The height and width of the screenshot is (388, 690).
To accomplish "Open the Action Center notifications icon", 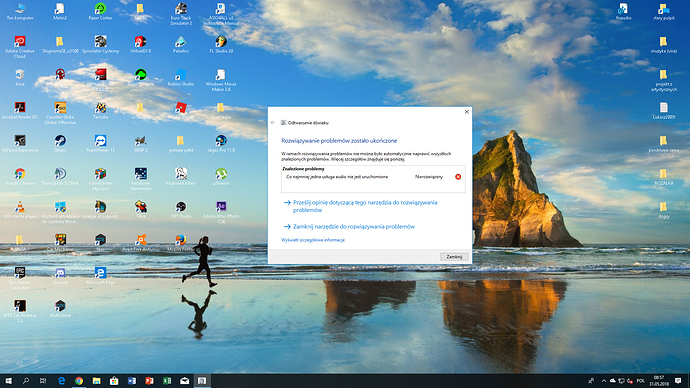I will click(x=678, y=381).
